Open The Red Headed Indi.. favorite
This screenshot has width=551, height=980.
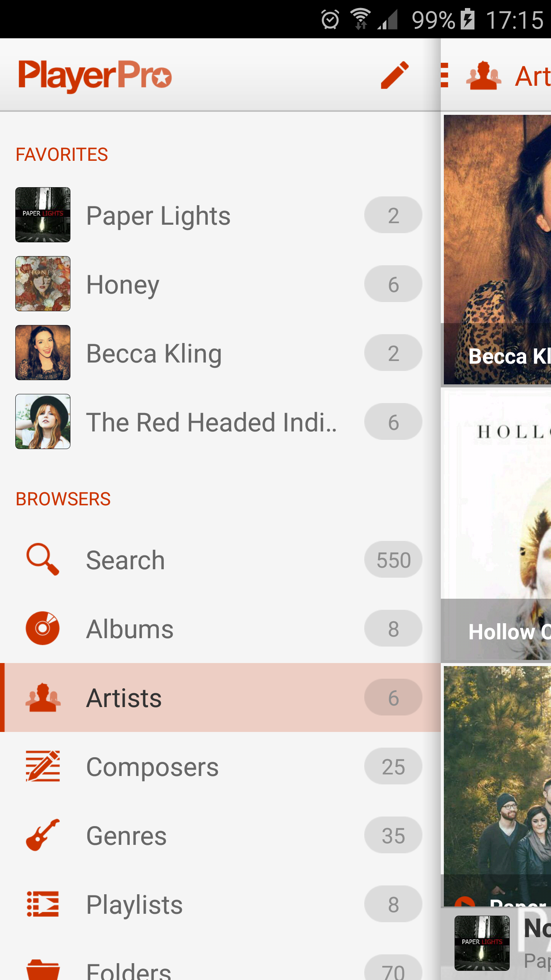211,422
